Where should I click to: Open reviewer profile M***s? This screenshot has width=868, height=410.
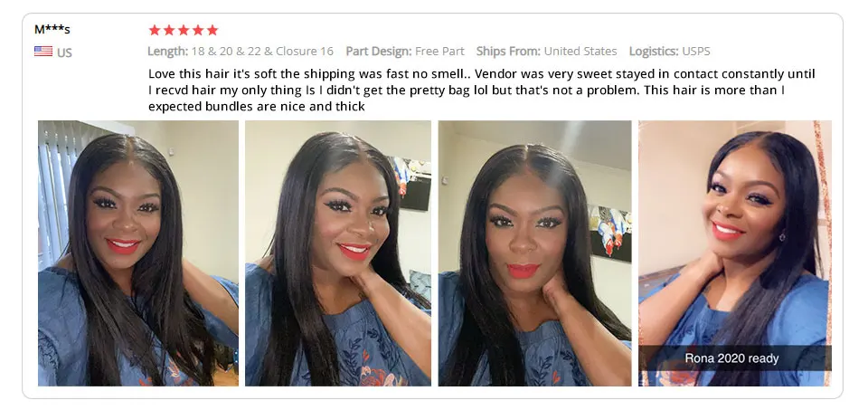pos(52,29)
